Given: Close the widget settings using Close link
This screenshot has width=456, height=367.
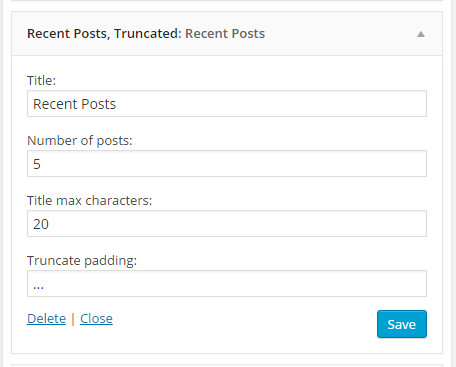Looking at the screenshot, I should click(96, 319).
